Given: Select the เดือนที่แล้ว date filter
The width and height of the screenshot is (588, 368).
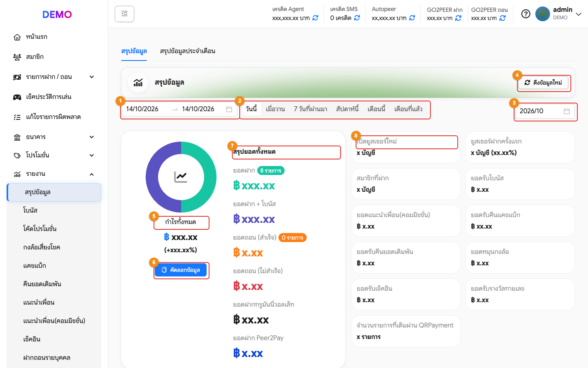Looking at the screenshot, I should click(x=408, y=109).
